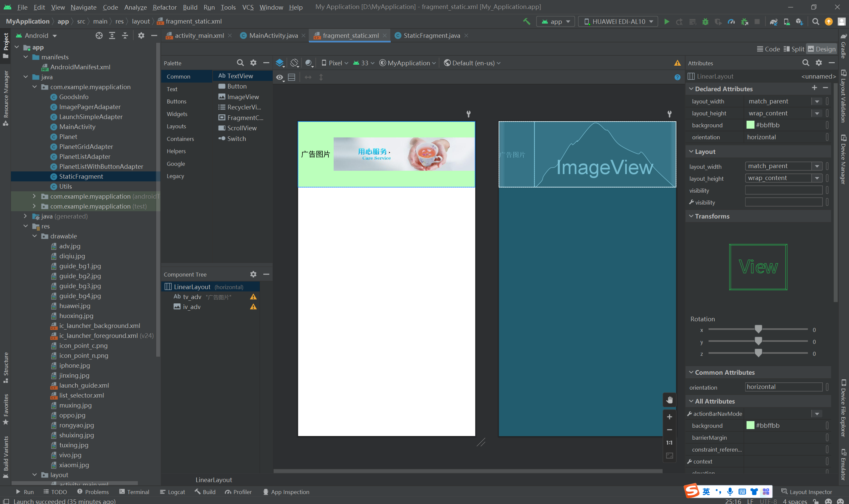The width and height of the screenshot is (849, 504).
Task: Click the #bbffbb background color swatch
Action: (x=750, y=125)
